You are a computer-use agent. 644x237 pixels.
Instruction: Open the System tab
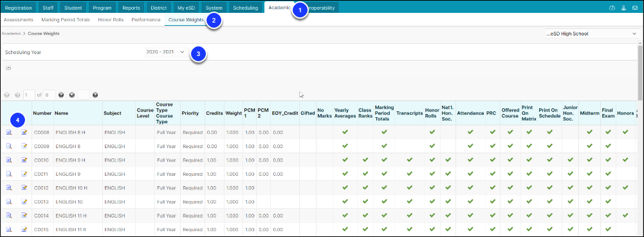tap(214, 8)
